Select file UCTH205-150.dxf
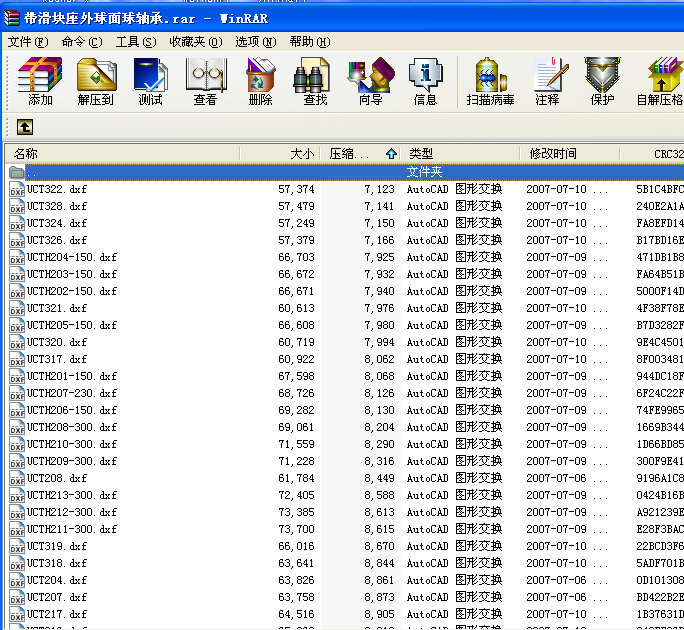Screen dimensions: 684x630 point(72,325)
